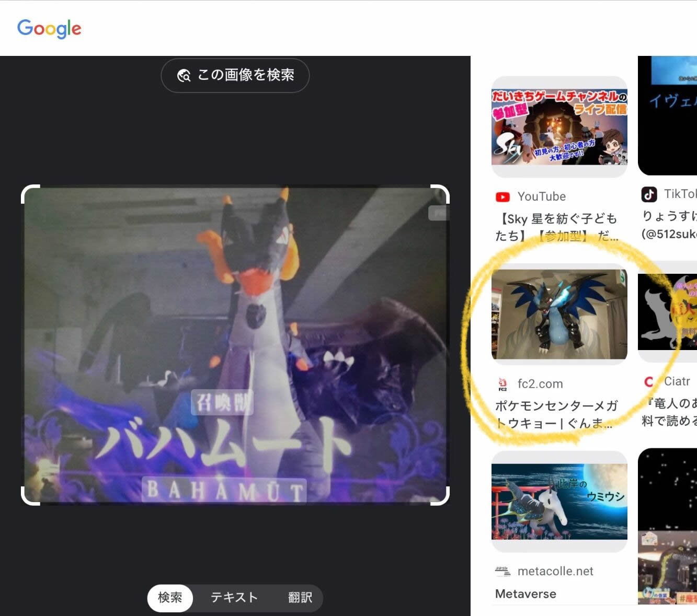Open '【Sky 星を紡ぐ子どもたち】' result title

click(556, 227)
